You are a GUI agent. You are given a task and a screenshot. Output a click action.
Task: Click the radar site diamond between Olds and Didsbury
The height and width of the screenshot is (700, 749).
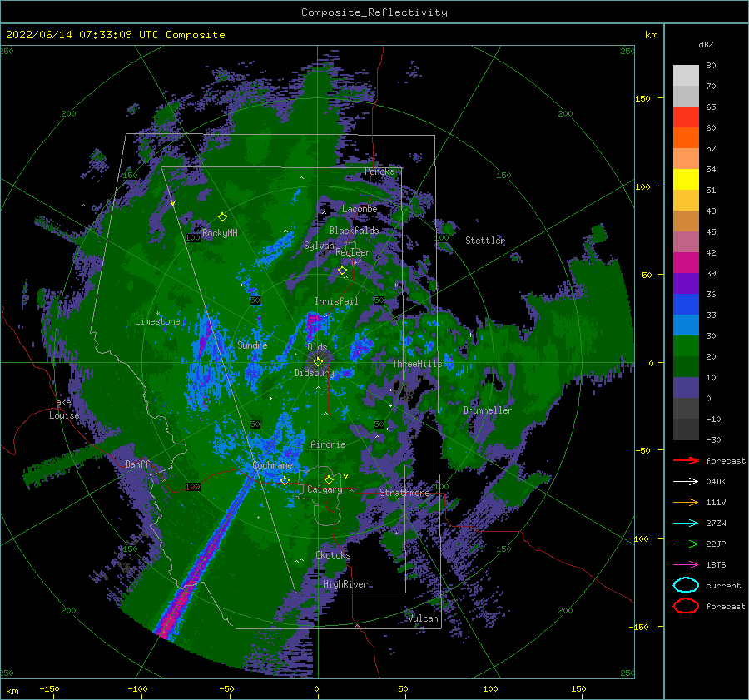[318, 362]
